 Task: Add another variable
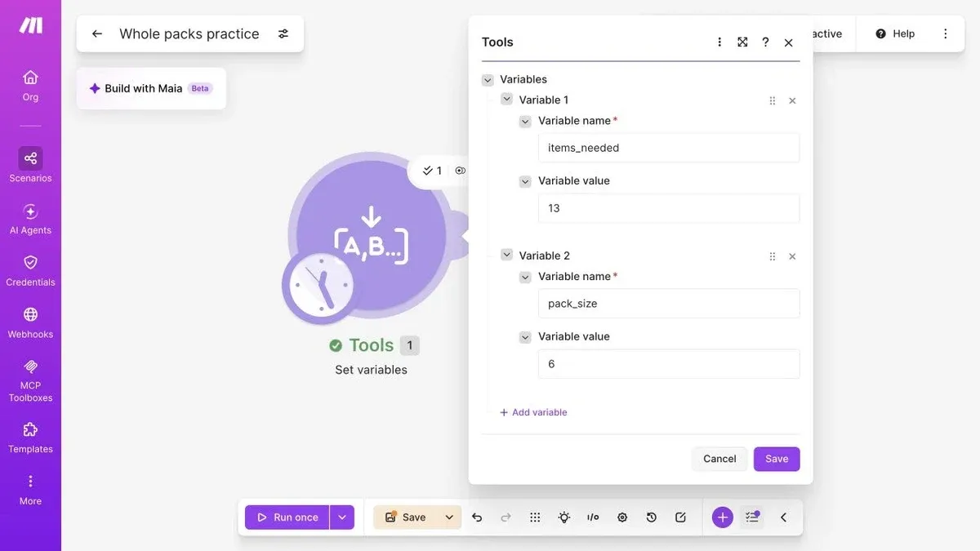coord(533,412)
